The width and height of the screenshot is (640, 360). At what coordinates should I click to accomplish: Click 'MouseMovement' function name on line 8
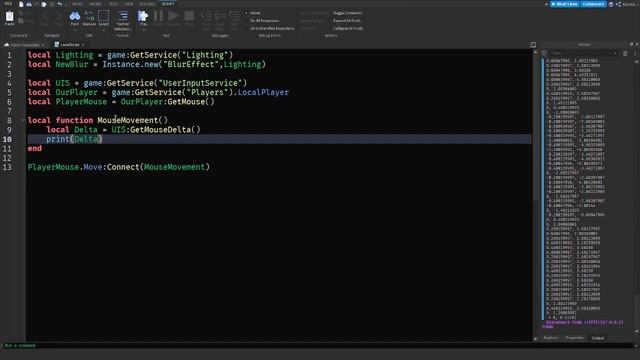(x=127, y=120)
